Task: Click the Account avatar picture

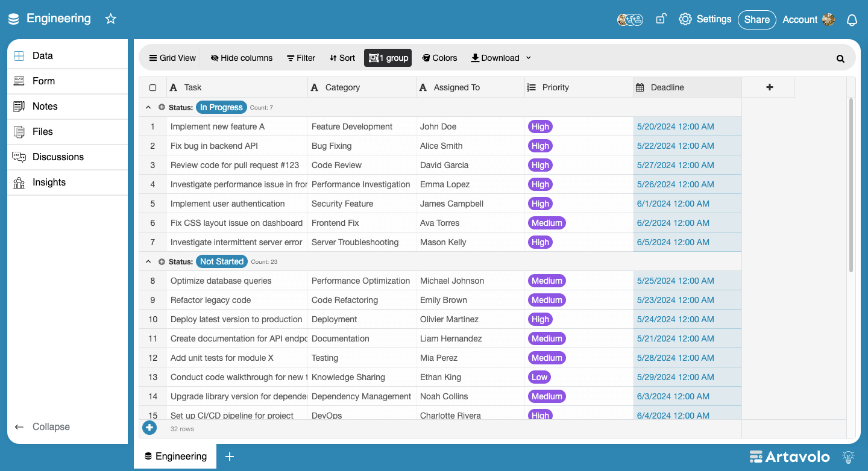Action: point(829,20)
